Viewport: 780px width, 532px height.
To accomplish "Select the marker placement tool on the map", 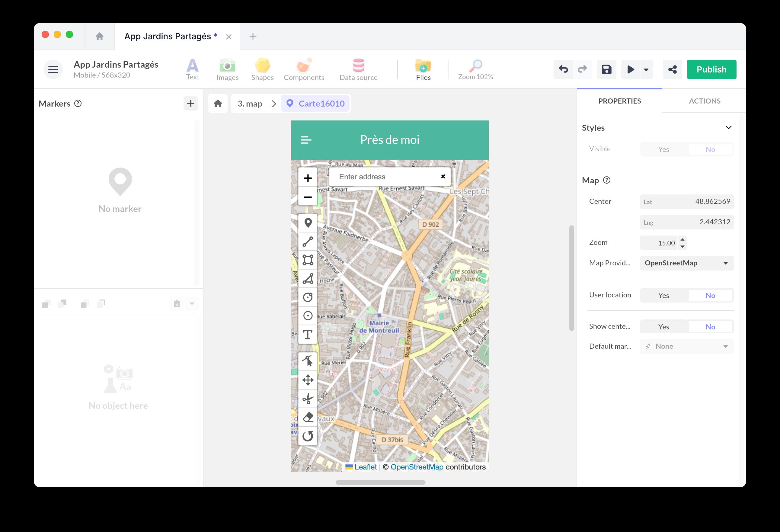I will [x=308, y=223].
